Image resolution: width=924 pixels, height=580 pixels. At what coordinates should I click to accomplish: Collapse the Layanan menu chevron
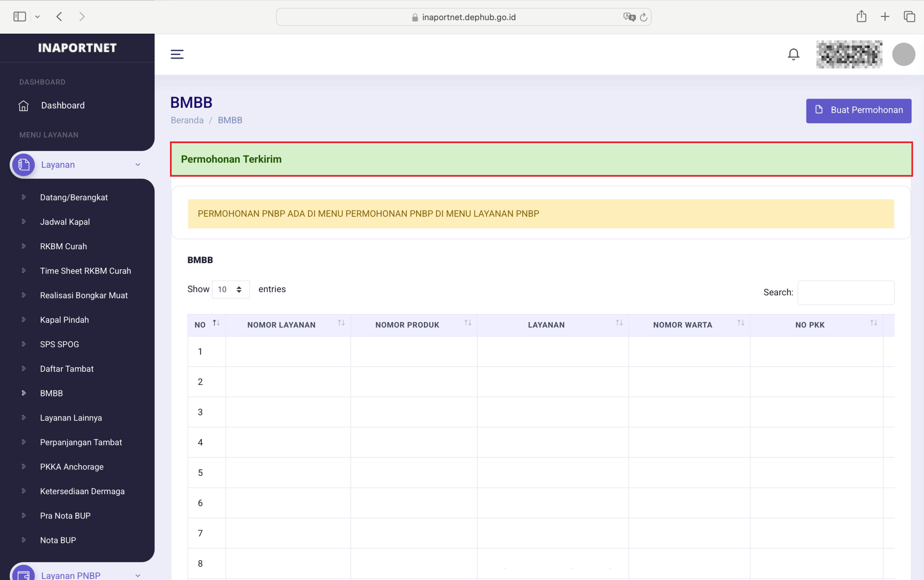tap(138, 165)
